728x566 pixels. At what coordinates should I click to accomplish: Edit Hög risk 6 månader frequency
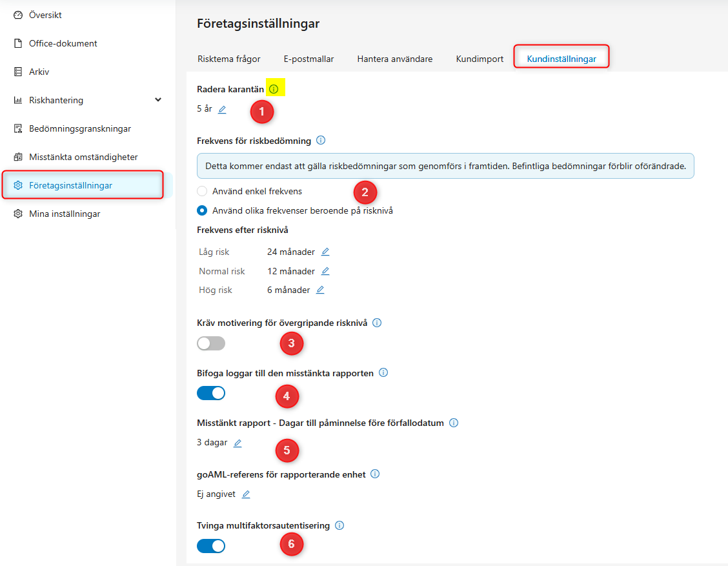[x=320, y=290]
